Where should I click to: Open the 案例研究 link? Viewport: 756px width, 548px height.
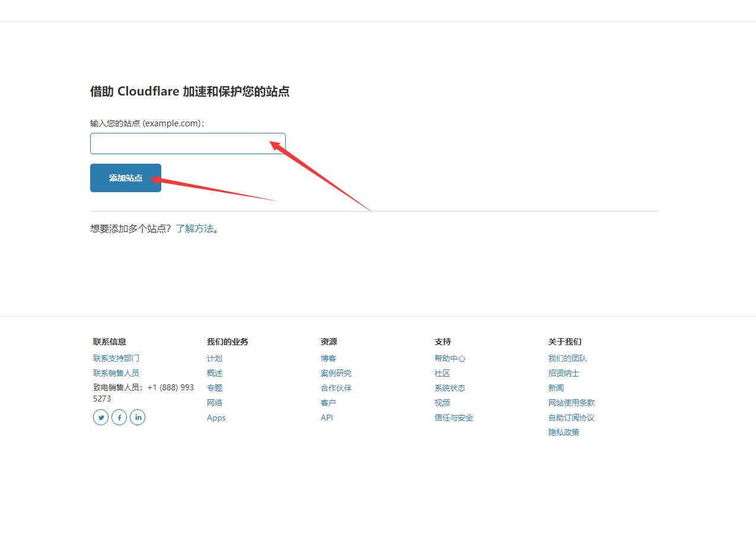coord(336,373)
